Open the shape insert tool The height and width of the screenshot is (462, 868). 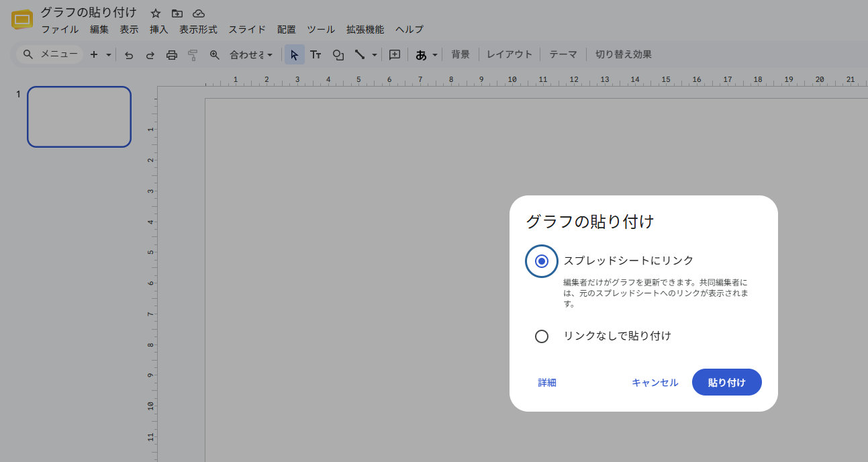pos(338,55)
